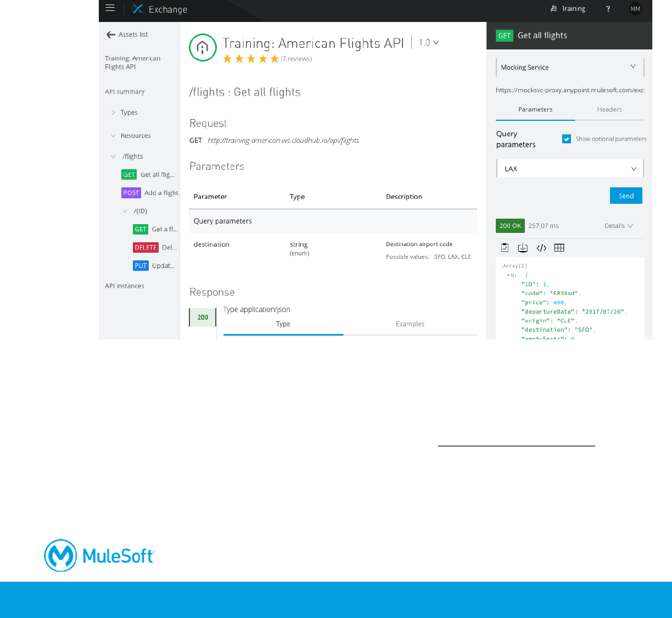Switch to the Parameters tab
Screen dimensions: 672x618
(x=535, y=109)
